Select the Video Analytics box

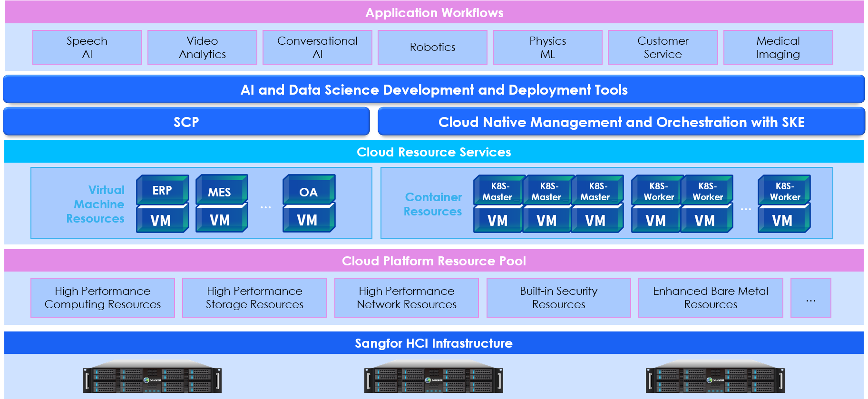click(x=202, y=47)
